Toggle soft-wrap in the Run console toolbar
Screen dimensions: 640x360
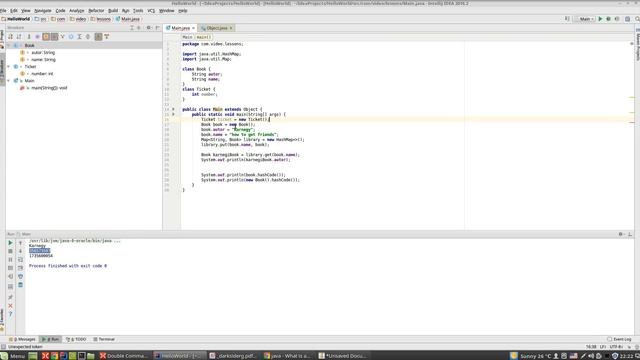click(x=20, y=260)
